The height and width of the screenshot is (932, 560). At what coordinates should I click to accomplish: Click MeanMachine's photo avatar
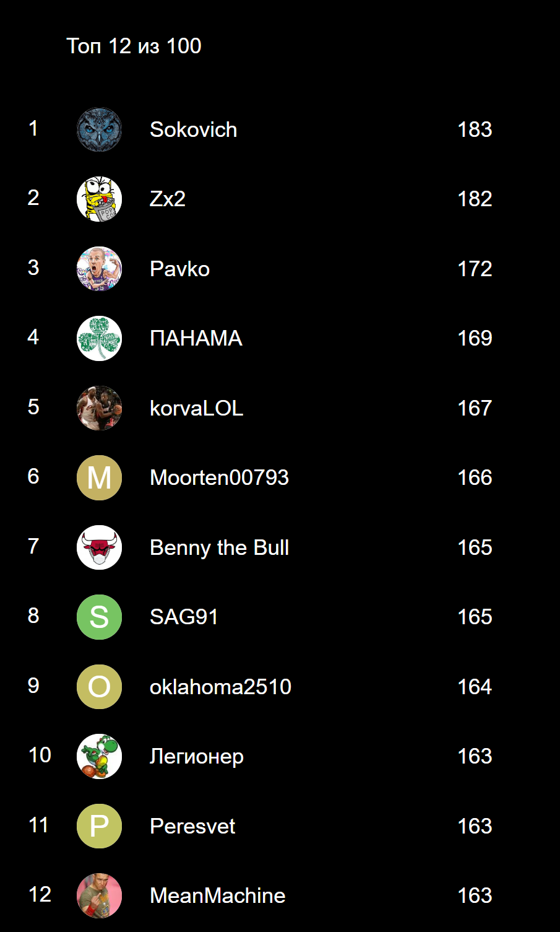coord(99,895)
